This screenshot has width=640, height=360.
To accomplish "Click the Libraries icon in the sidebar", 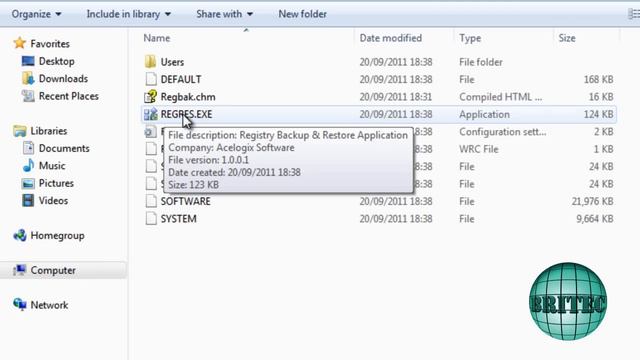I will (19, 131).
